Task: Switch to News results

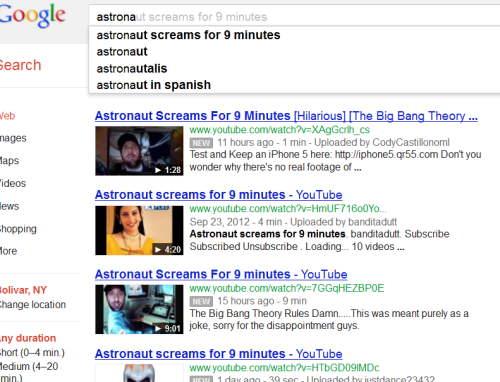Action: 9,206
